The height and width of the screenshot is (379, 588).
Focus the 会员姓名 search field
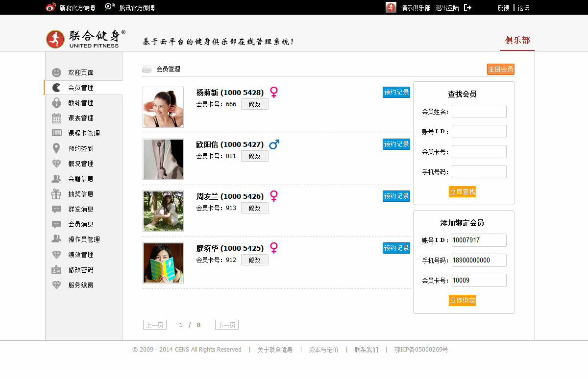tap(479, 112)
